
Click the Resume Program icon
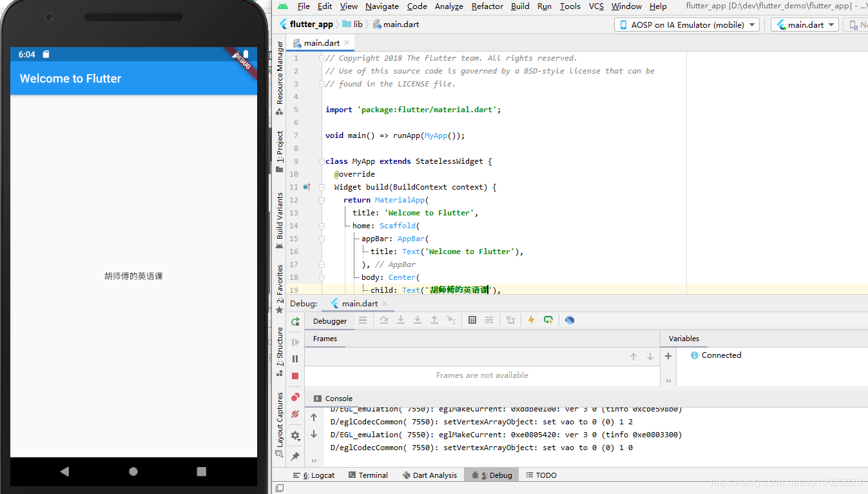tap(295, 342)
